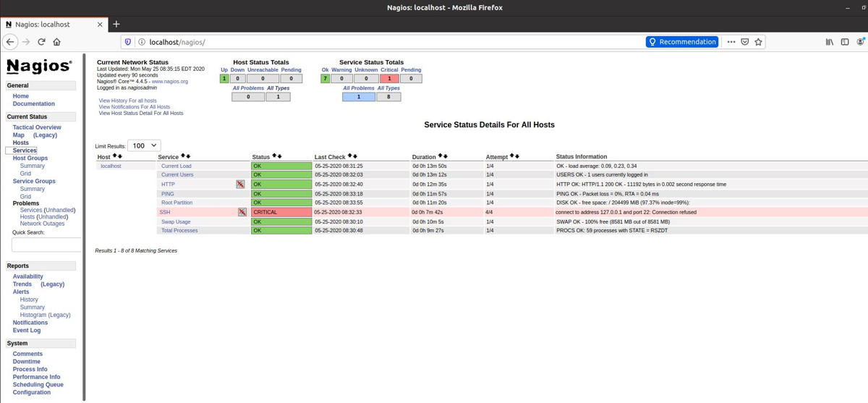This screenshot has height=403, width=868.
Task: Sort by Status ascending arrow
Action: click(274, 156)
